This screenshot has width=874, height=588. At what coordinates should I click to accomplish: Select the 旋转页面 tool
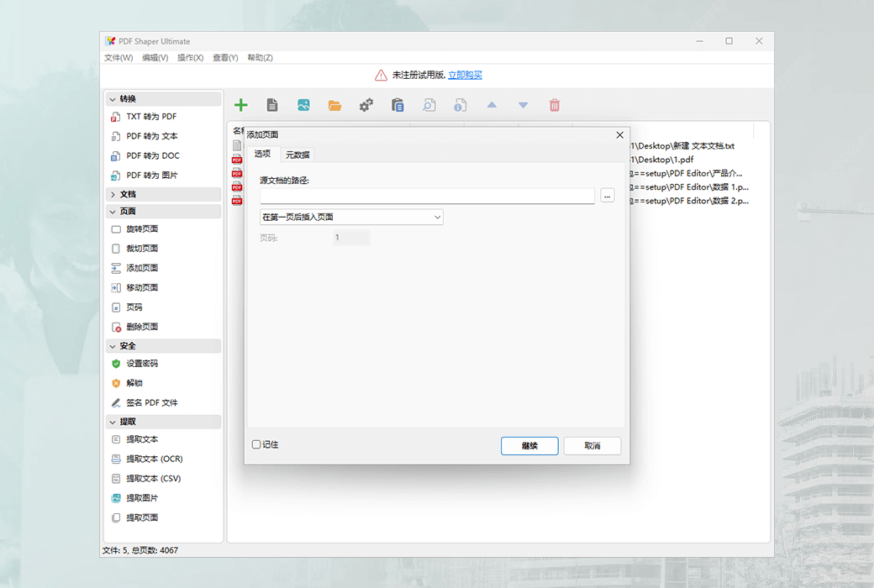[x=143, y=228]
